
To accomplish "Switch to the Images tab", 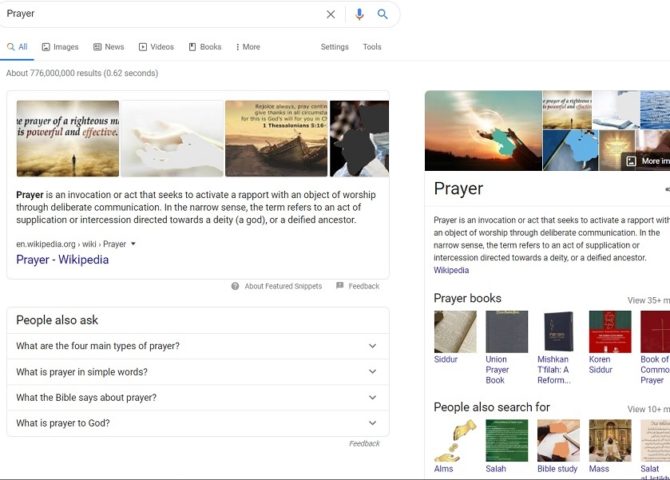I will point(59,47).
